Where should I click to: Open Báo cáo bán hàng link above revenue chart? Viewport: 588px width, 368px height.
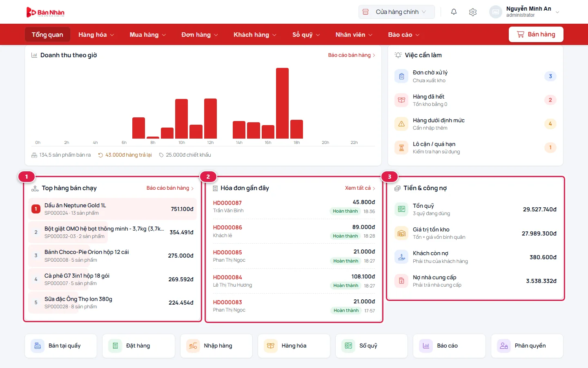click(x=352, y=55)
